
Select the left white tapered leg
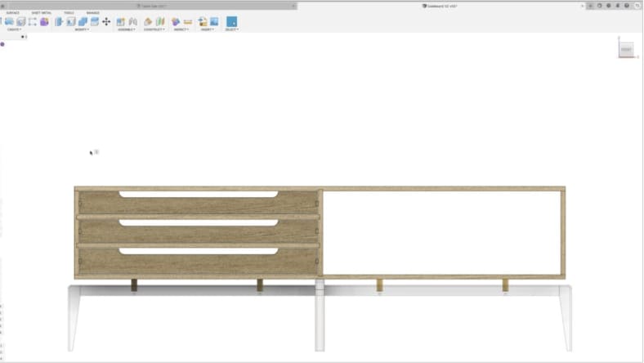pyautogui.click(x=74, y=319)
